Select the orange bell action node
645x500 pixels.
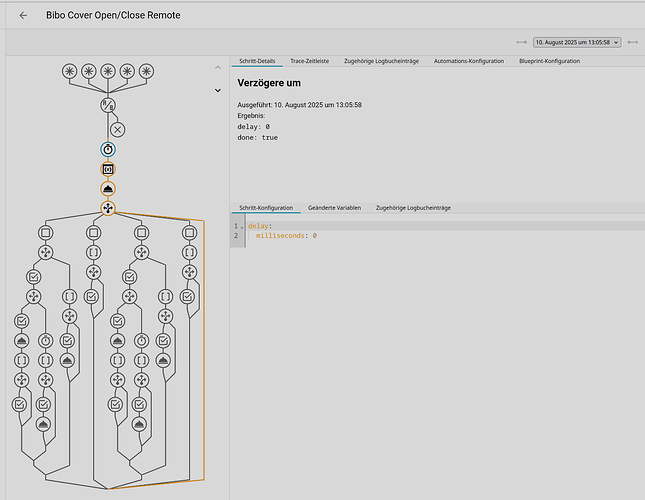[108, 188]
